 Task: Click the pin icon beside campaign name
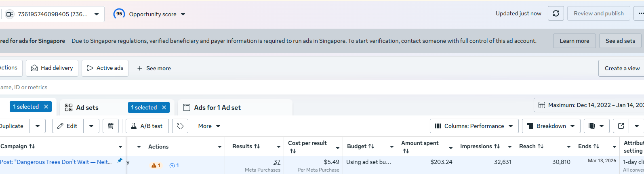pyautogui.click(x=120, y=161)
